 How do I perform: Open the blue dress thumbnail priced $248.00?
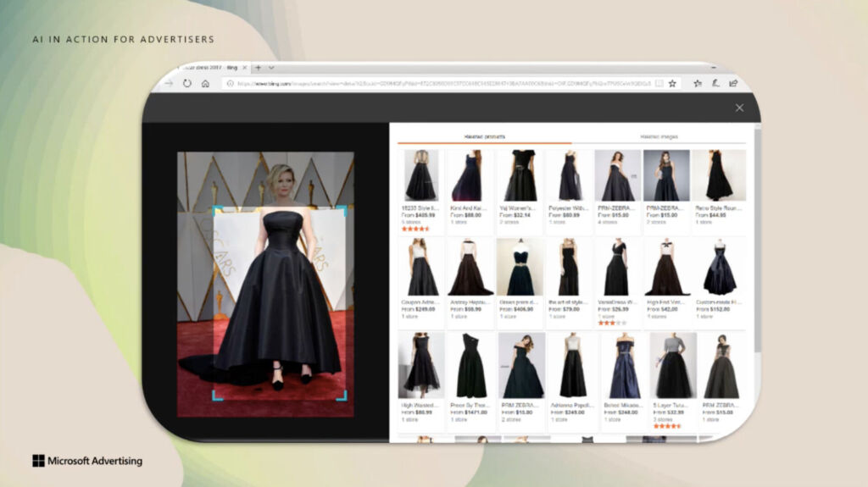coord(624,365)
